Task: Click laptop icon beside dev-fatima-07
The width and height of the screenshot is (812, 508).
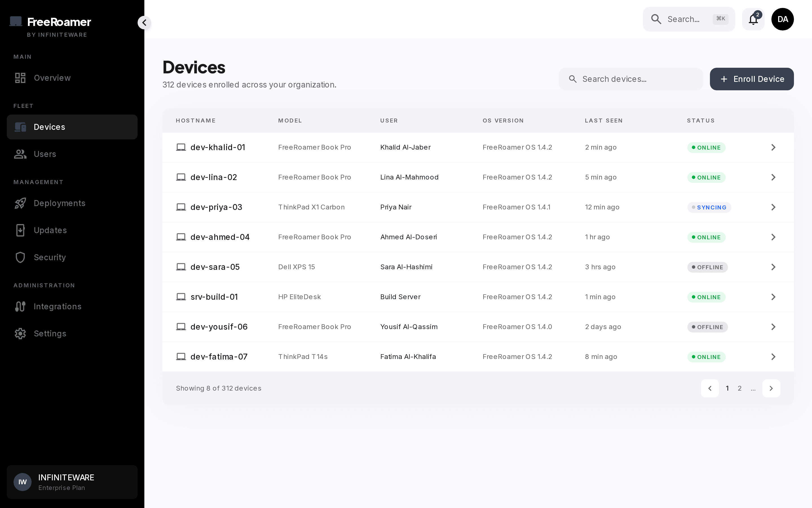Action: coord(181,356)
